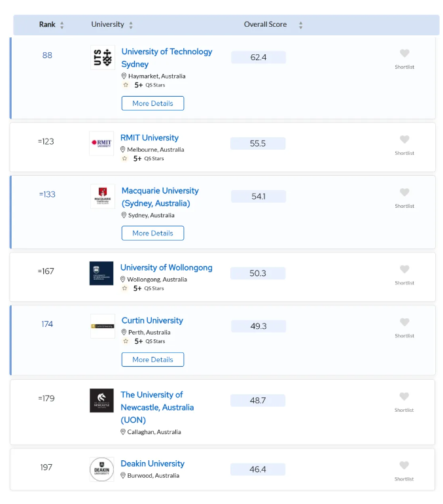Click the Macquarie University logo

click(x=103, y=196)
